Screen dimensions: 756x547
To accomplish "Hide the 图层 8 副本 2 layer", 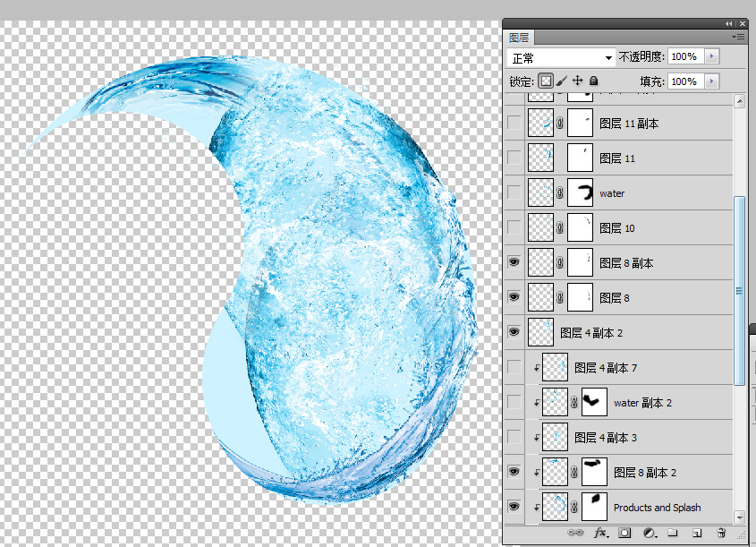I will tap(514, 472).
